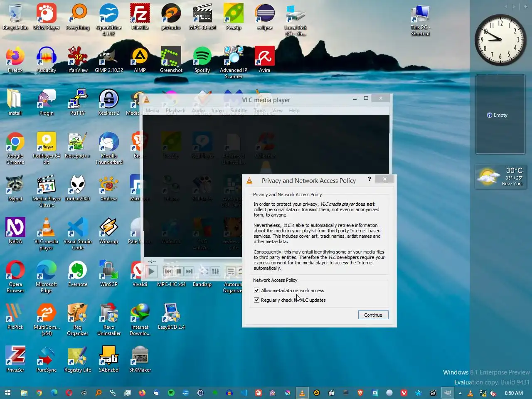Launch AIMP desktop shortcut
Viewport: 532px width, 399px height.
140,60
